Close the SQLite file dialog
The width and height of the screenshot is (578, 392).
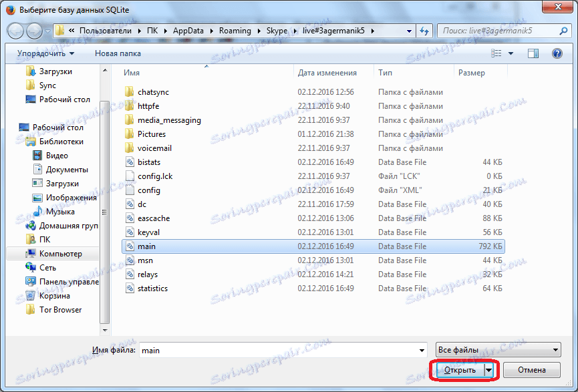(x=557, y=6)
